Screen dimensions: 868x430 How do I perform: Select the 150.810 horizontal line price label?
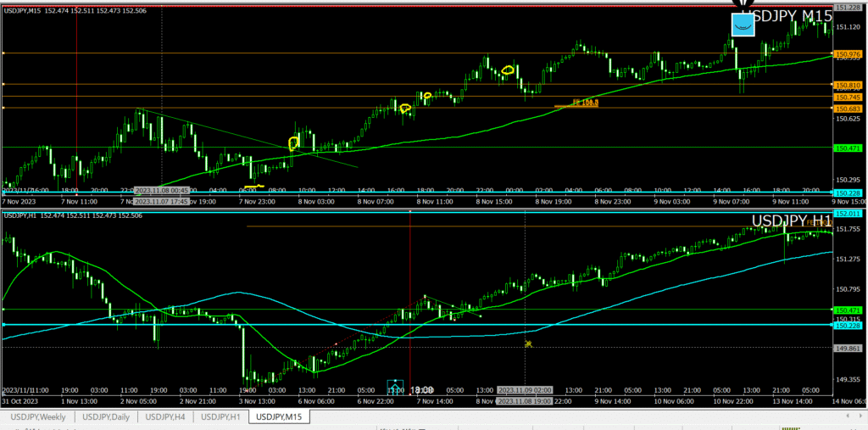(849, 85)
